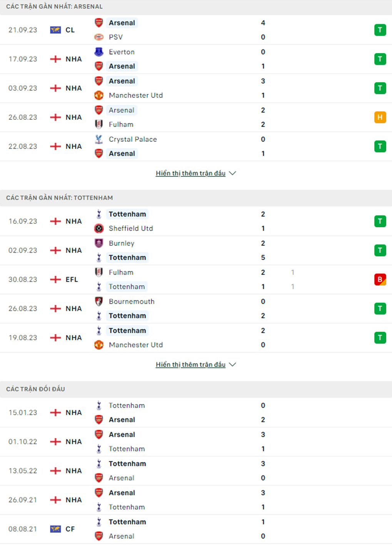Expand more Arsenal matches with chevron
392x545 pixels.
coord(232,173)
